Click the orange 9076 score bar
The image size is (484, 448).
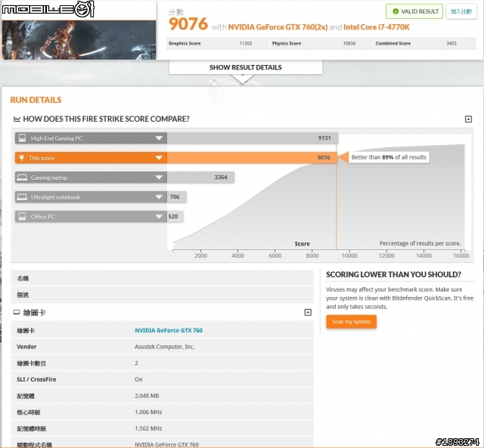[252, 158]
